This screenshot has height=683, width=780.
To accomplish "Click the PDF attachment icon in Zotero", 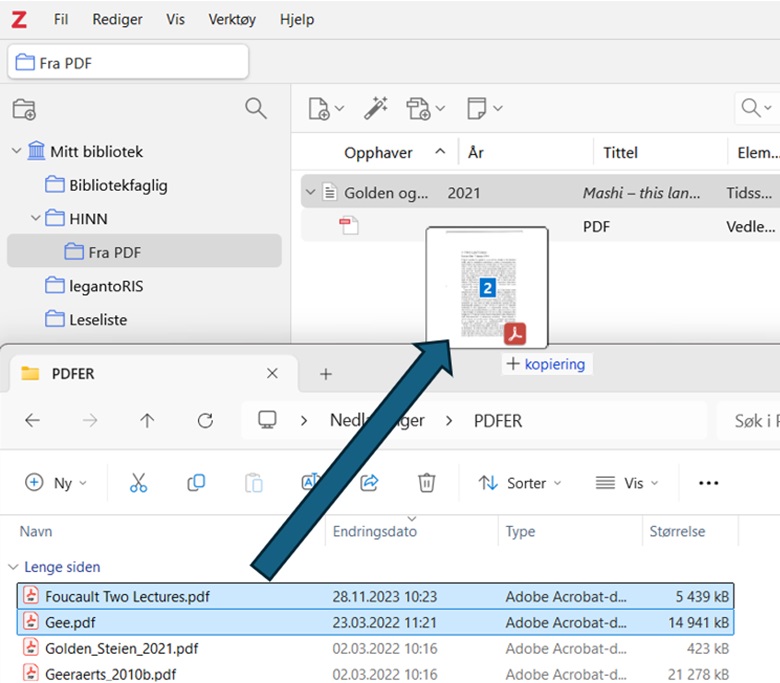I will [x=349, y=226].
